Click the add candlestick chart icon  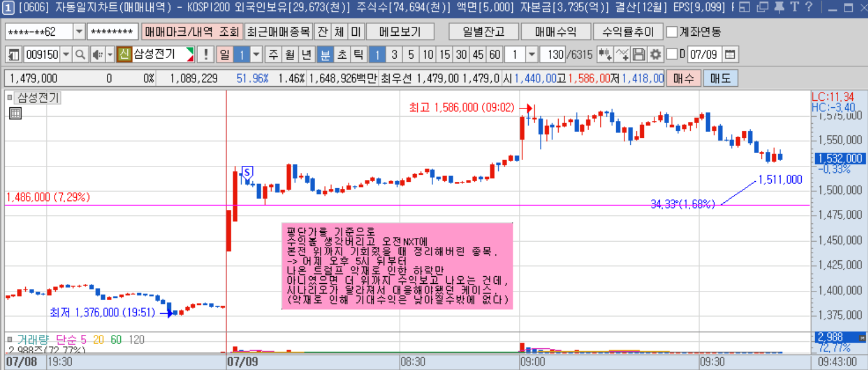point(605,55)
